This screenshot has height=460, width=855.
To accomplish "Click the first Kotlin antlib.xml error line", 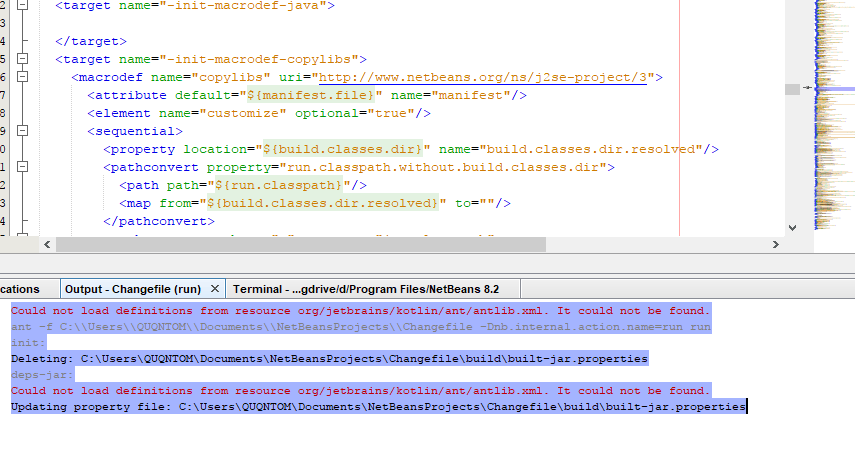I will pyautogui.click(x=360, y=311).
